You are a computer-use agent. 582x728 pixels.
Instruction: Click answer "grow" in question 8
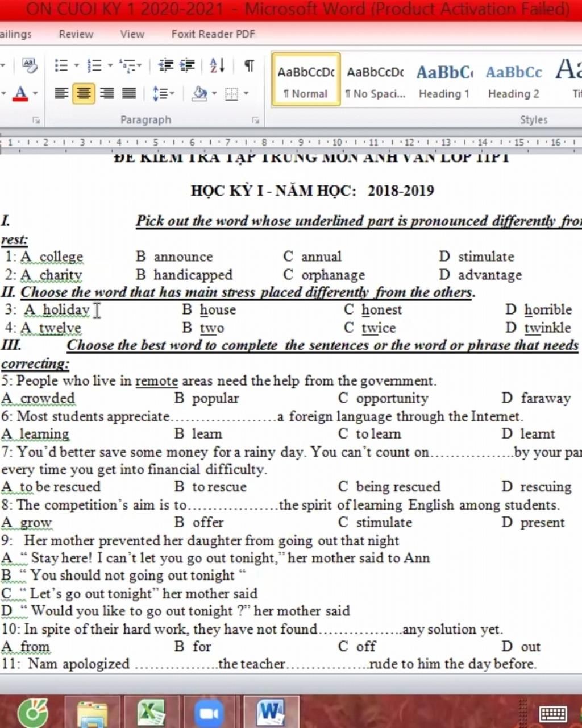[x=36, y=523]
